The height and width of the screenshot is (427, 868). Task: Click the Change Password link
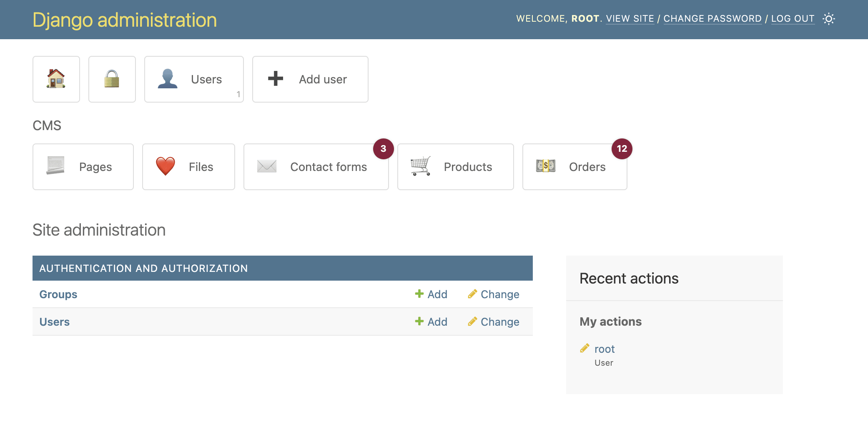click(712, 19)
